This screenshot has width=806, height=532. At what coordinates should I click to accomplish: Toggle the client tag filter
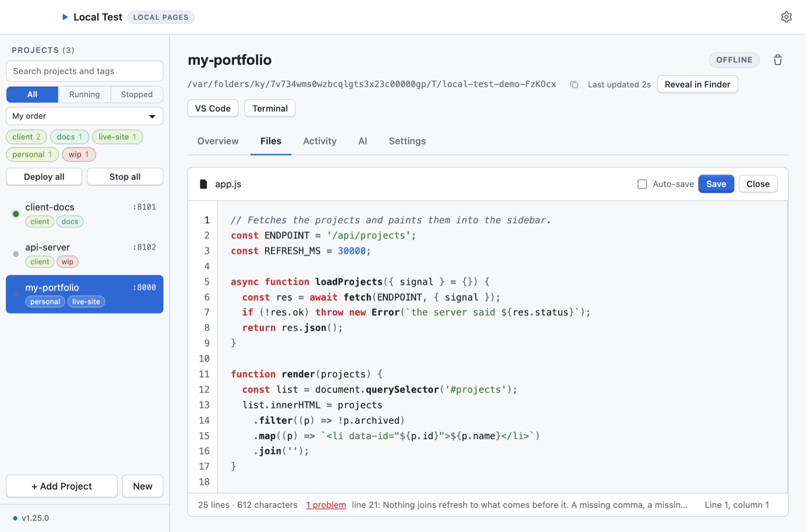coord(27,137)
